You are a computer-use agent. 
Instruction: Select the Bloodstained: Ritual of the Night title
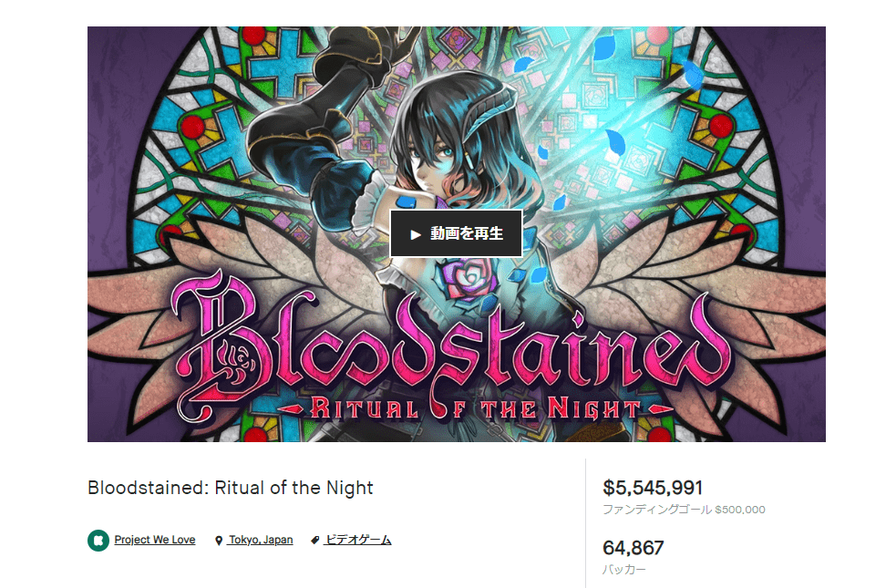click(x=231, y=488)
